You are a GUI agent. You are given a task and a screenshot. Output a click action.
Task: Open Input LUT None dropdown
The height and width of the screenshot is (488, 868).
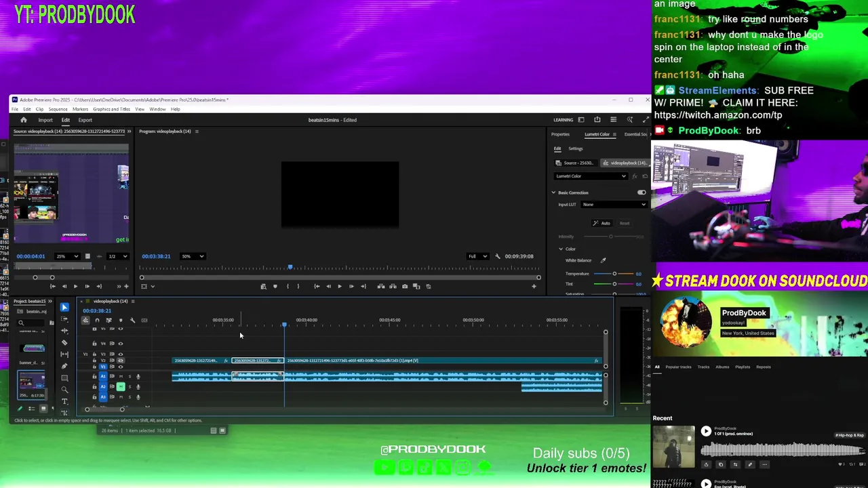[x=614, y=204]
